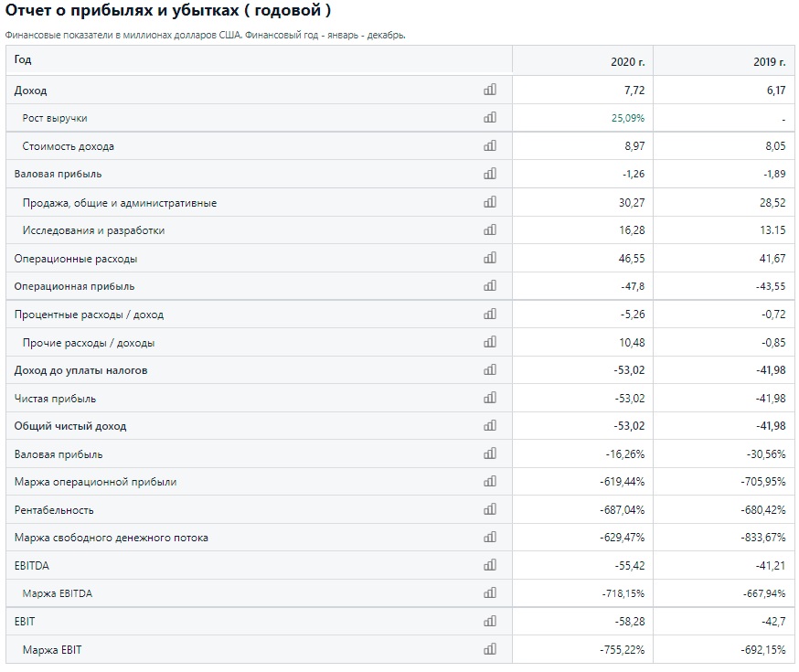This screenshot has width=799, height=672.
Task: Select operating profit value -47,8
Action: coord(633,286)
